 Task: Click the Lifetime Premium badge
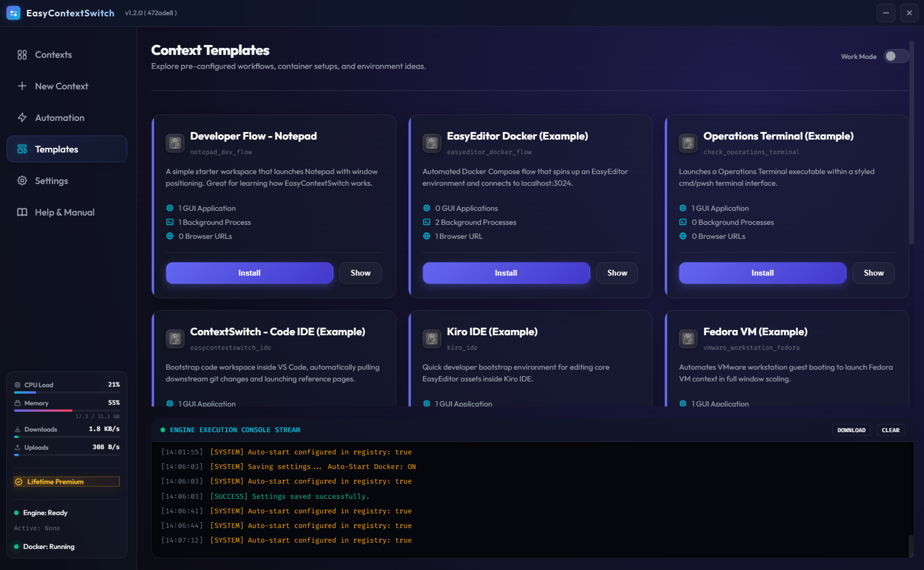[x=67, y=482]
